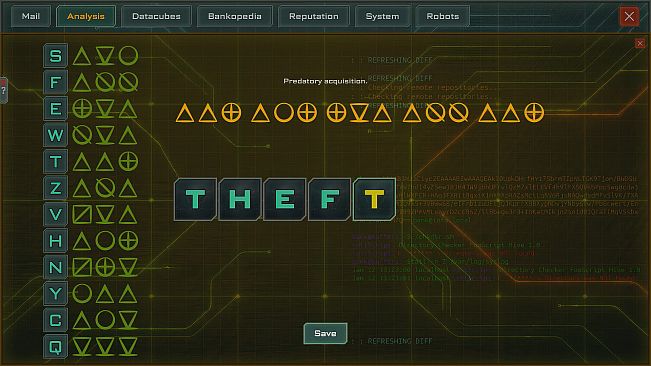Click the slashed-square symbol in the V row
The width and height of the screenshot is (651, 366).
82,215
